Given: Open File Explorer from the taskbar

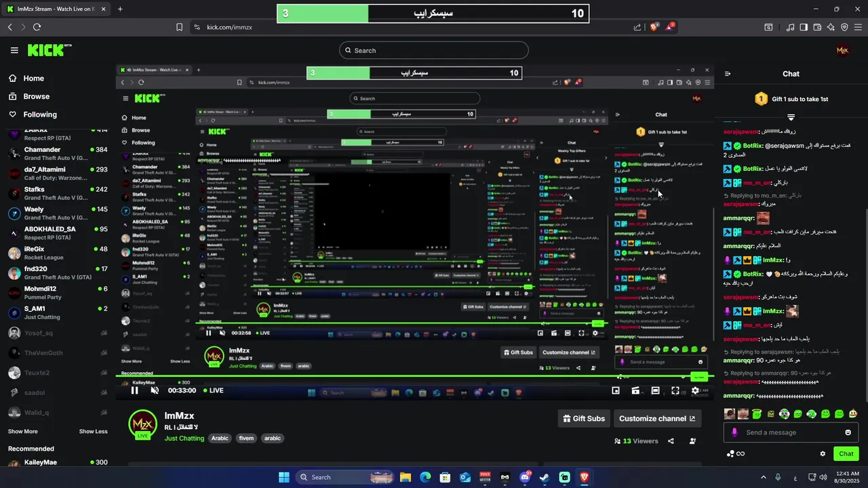Looking at the screenshot, I should tap(405, 477).
